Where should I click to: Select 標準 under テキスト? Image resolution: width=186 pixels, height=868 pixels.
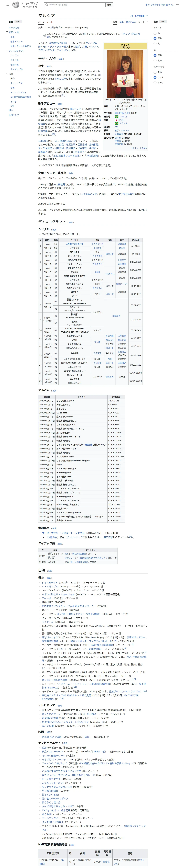pyautogui.click(x=155, y=38)
